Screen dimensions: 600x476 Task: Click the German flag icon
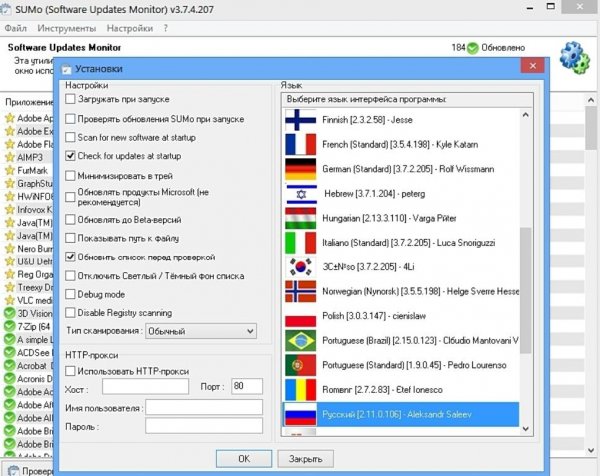coord(300,169)
